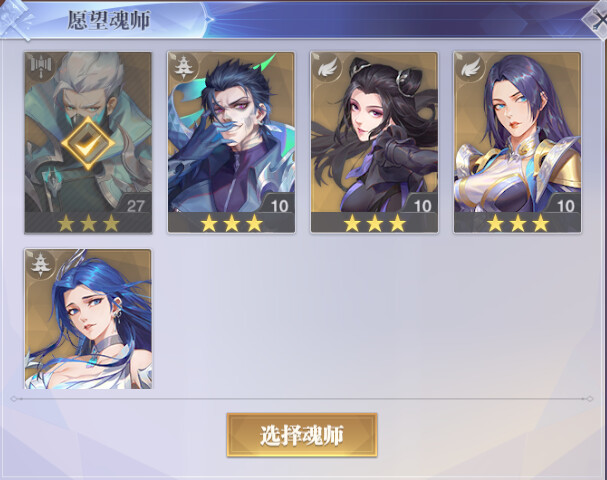Click the 愿望魂师 title header
This screenshot has width=607, height=480.
tap(109, 20)
